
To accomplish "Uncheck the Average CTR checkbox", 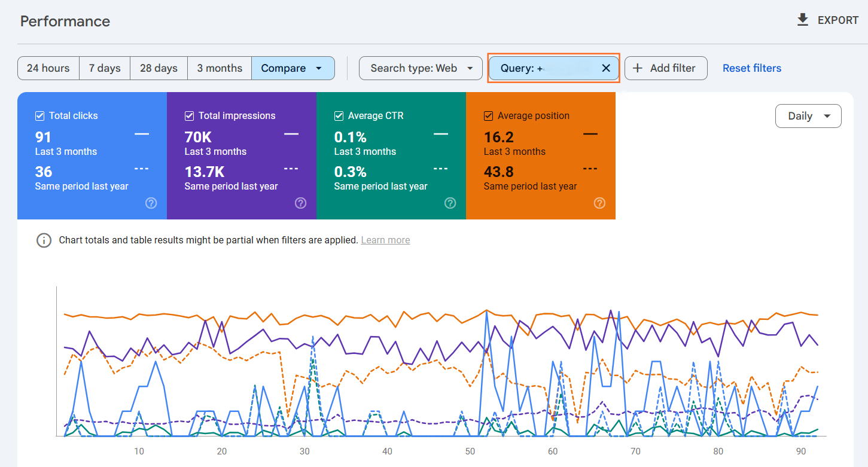I will click(x=339, y=116).
